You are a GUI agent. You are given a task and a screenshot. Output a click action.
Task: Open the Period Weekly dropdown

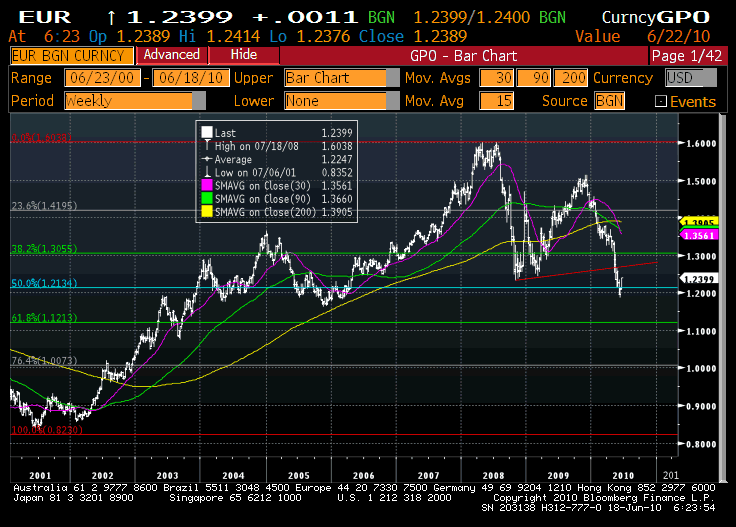tap(135, 101)
